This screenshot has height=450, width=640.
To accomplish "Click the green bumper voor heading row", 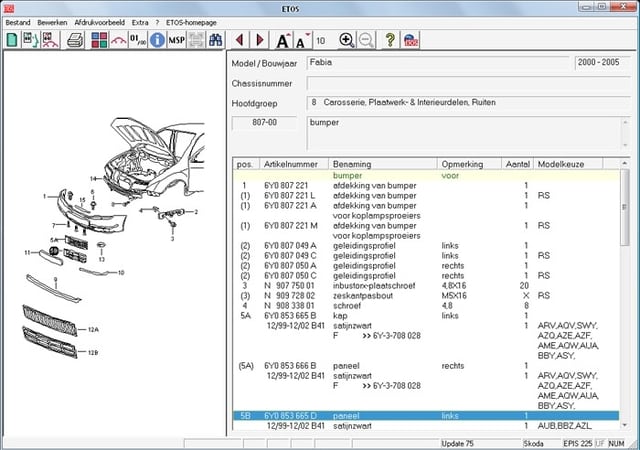I will point(426,176).
